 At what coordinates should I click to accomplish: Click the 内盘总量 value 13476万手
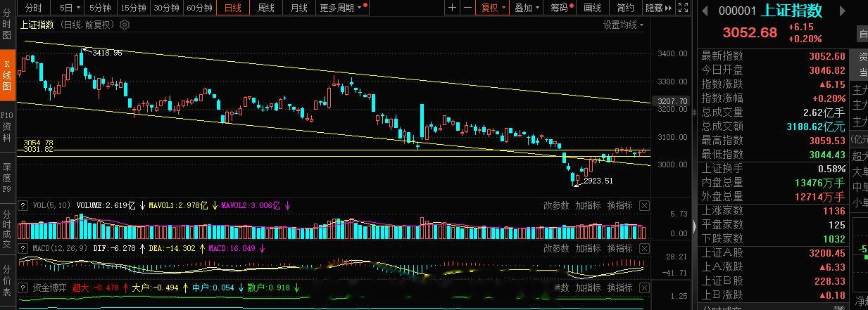(x=819, y=183)
